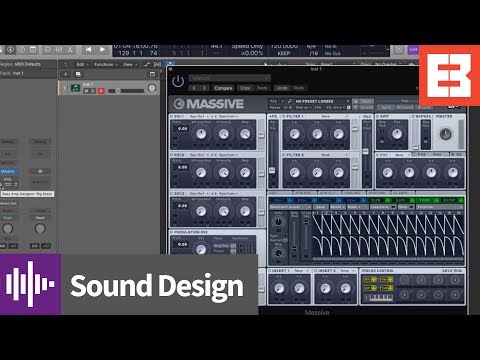The height and width of the screenshot is (360, 480).
Task: Toggle record enable on Inst 1 track
Action: [x=101, y=91]
